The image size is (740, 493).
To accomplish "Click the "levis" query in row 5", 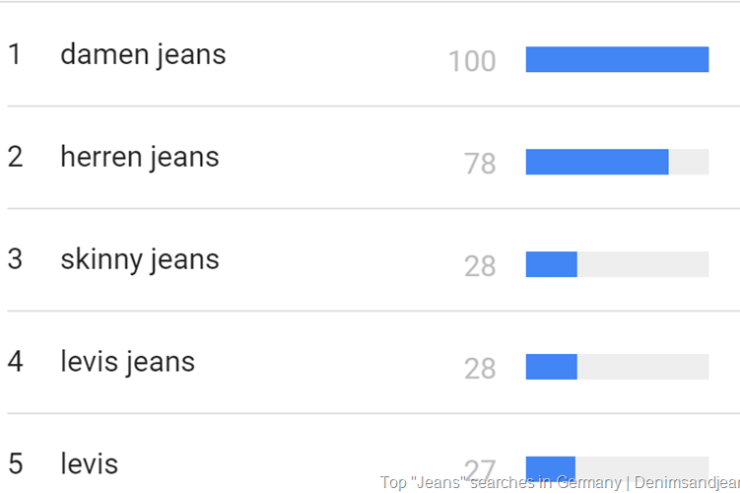I will [x=89, y=464].
